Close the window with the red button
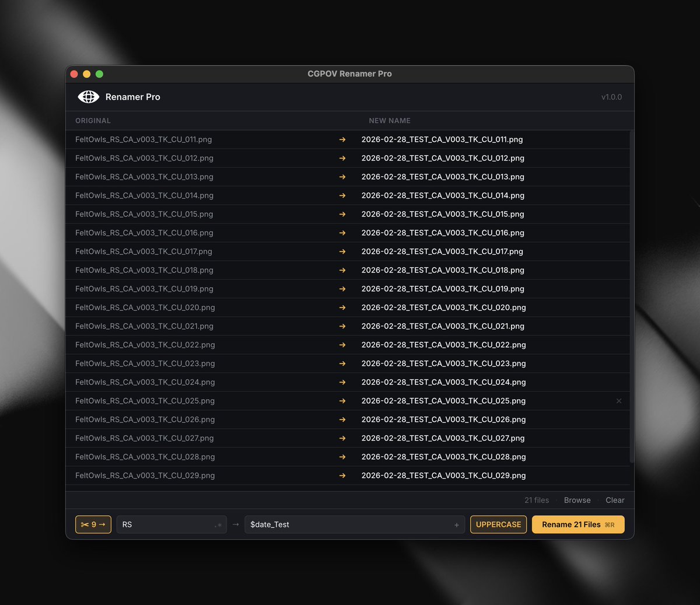700x605 pixels. (x=74, y=74)
